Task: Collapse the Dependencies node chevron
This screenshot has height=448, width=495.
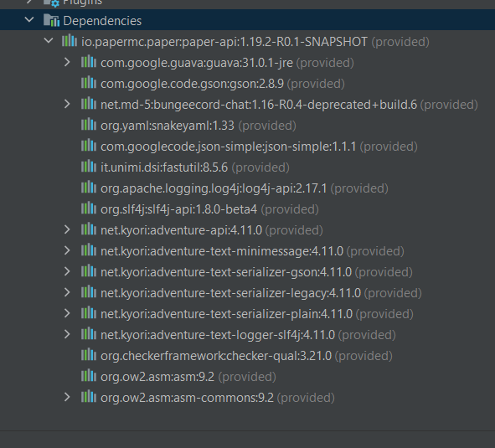Action: click(29, 20)
